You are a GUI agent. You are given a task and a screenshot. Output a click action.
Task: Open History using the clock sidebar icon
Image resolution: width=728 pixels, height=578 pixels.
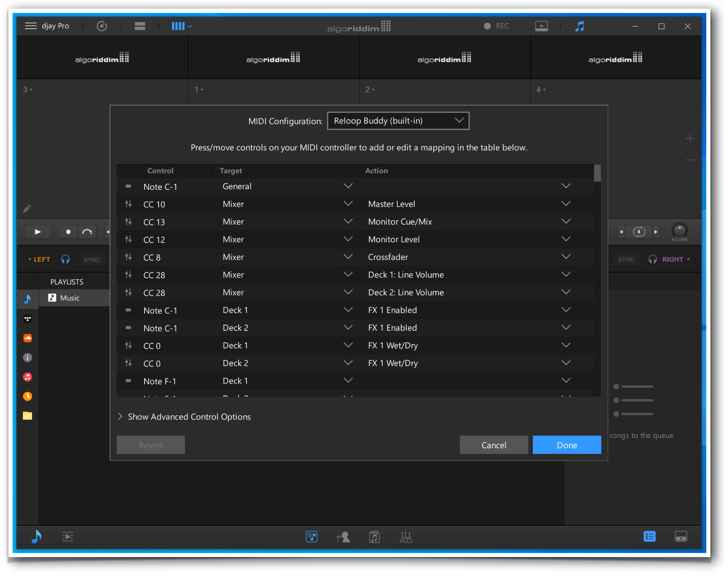(27, 396)
